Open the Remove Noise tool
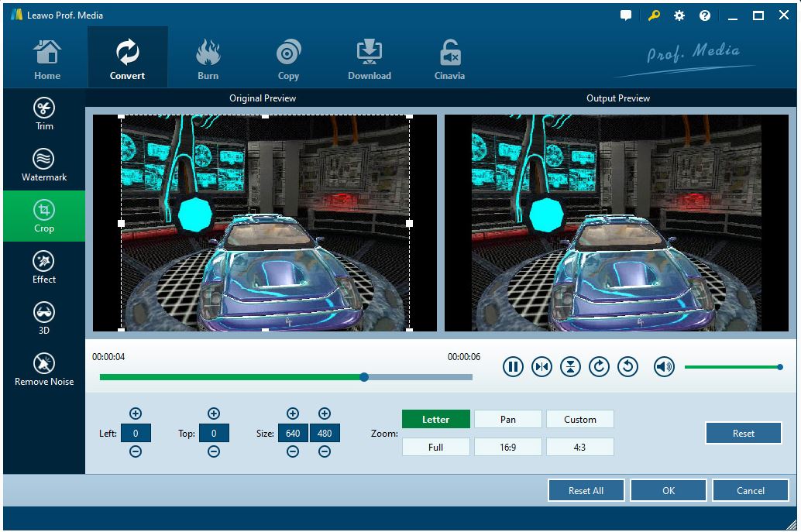801x532 pixels. [44, 369]
